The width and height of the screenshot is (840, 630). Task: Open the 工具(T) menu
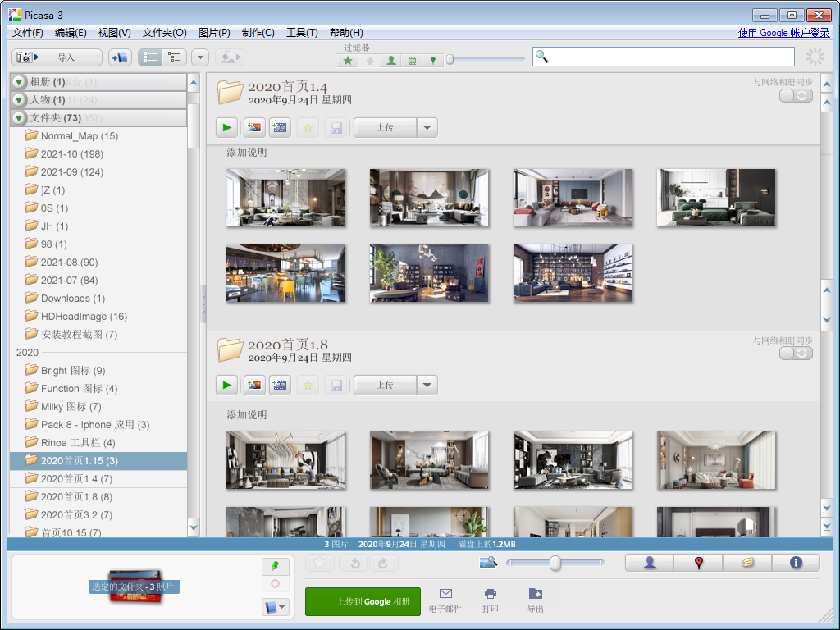coord(302,33)
